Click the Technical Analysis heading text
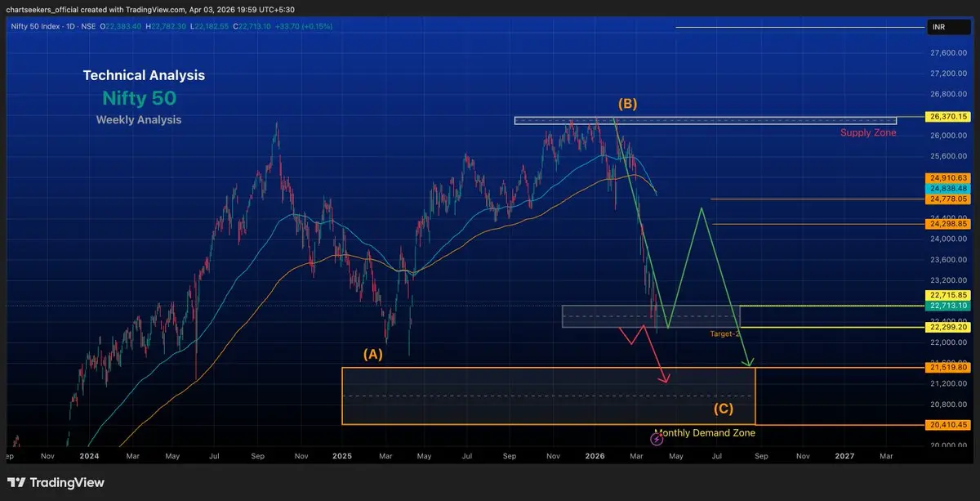 (x=144, y=75)
